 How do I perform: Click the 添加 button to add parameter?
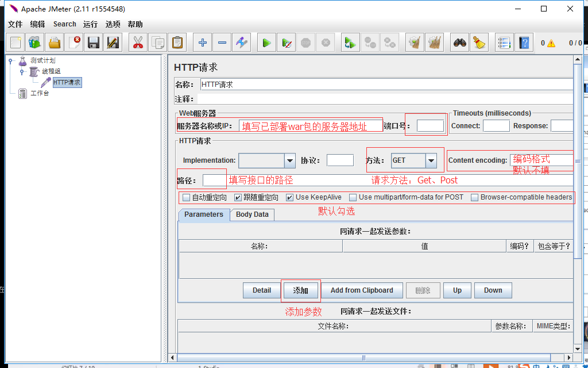tap(301, 290)
